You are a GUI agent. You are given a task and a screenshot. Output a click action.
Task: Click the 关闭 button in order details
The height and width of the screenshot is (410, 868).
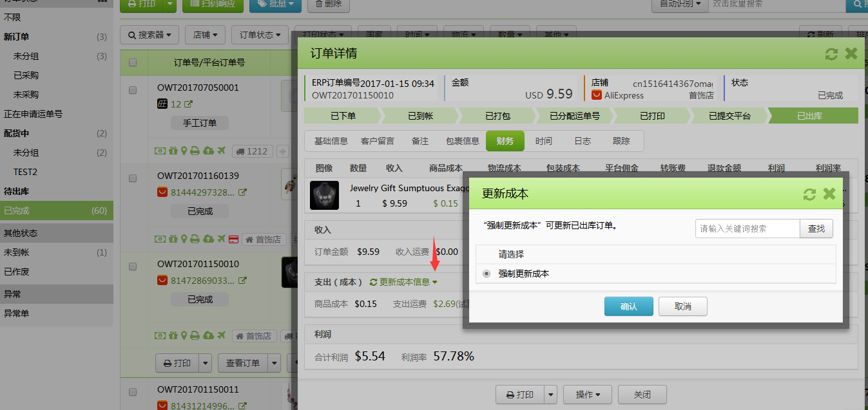642,395
